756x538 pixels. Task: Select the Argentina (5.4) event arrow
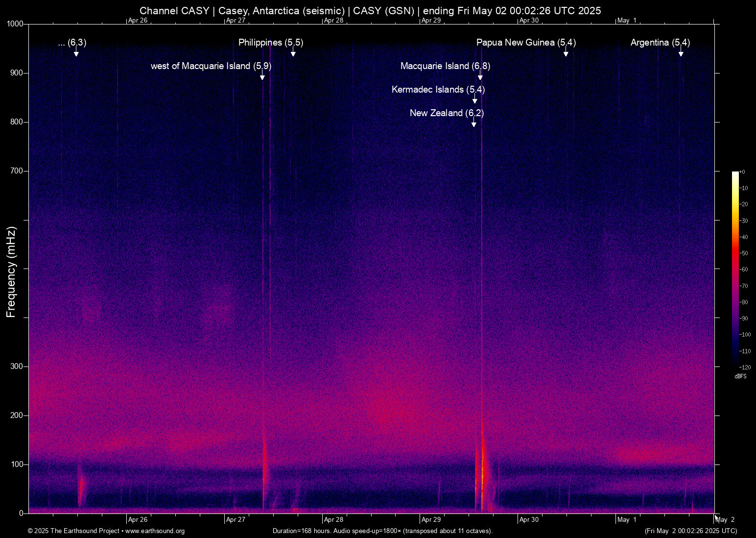click(x=681, y=52)
